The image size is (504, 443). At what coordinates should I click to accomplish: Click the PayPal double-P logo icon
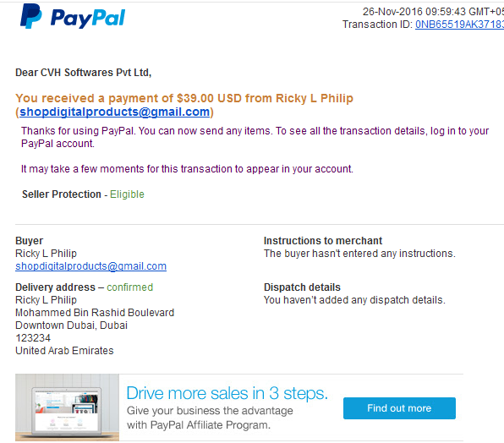tap(31, 16)
